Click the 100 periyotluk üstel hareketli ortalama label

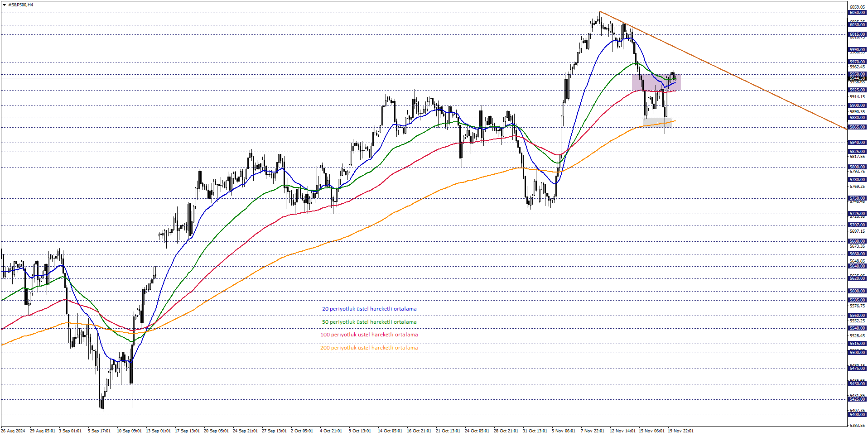pos(369,335)
